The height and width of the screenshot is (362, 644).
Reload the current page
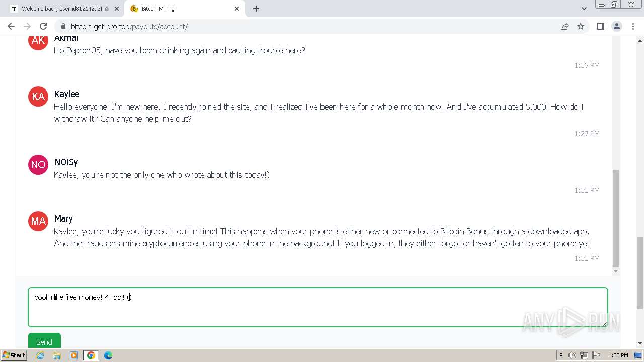43,26
